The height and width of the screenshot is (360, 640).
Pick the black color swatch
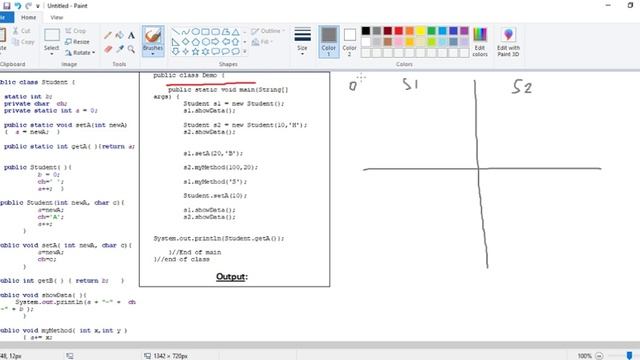[366, 31]
